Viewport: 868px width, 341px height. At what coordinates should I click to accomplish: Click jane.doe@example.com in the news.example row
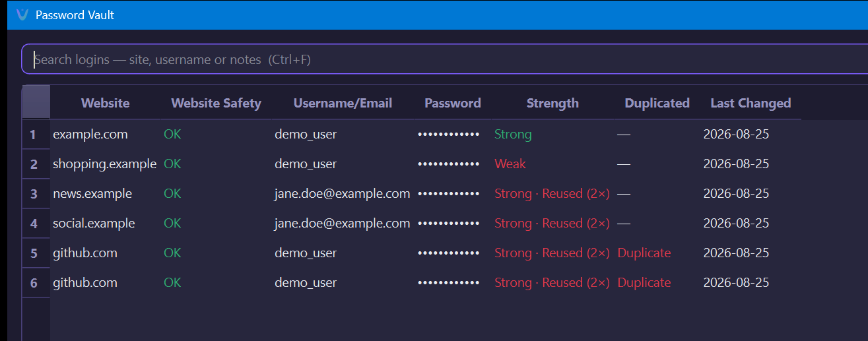(x=343, y=194)
